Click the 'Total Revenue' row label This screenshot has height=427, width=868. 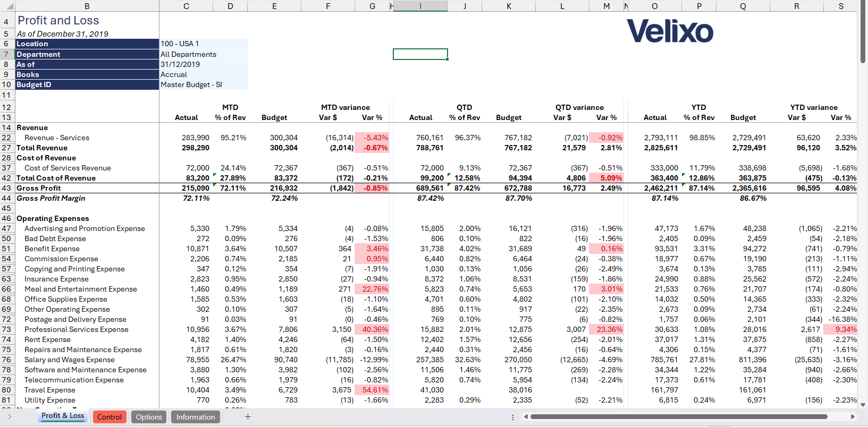(x=42, y=148)
